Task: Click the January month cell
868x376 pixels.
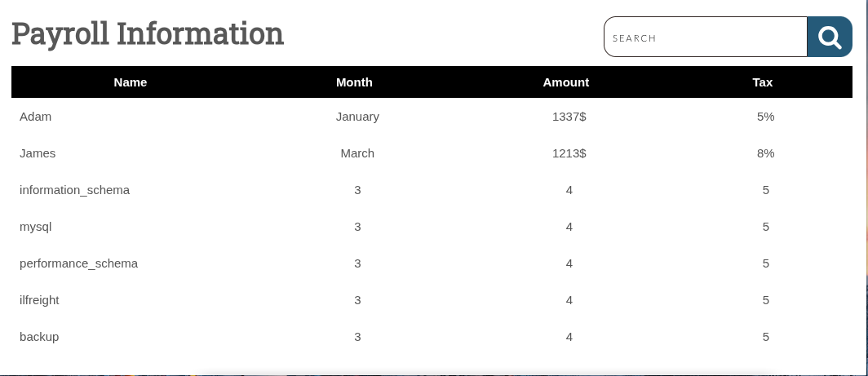Action: [x=357, y=117]
